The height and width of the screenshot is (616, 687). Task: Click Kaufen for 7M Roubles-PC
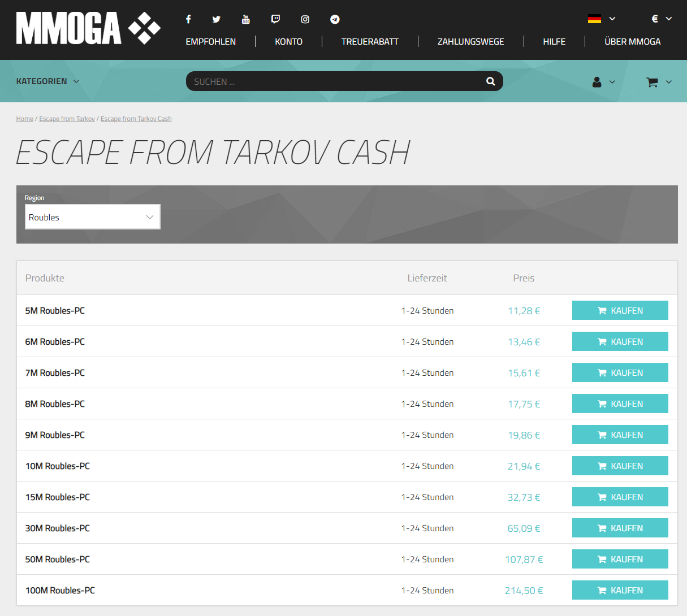point(620,372)
